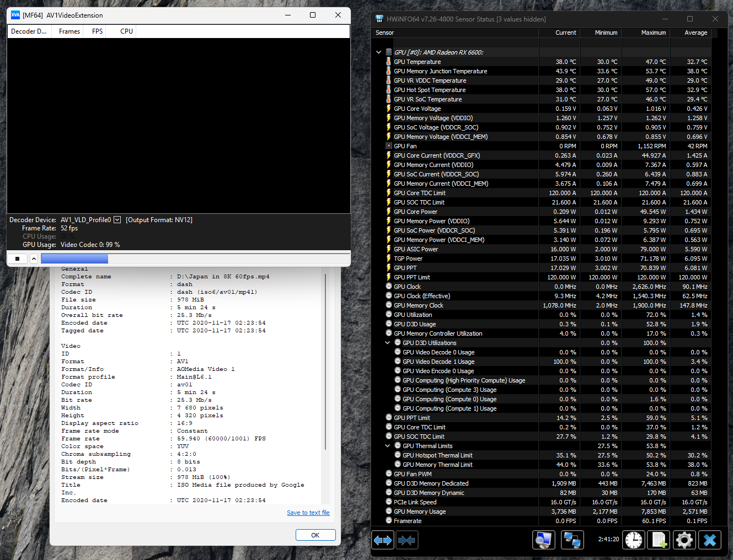The image size is (733, 560).
Task: Click the round icon beside GPU Fan PWM
Action: (388, 474)
